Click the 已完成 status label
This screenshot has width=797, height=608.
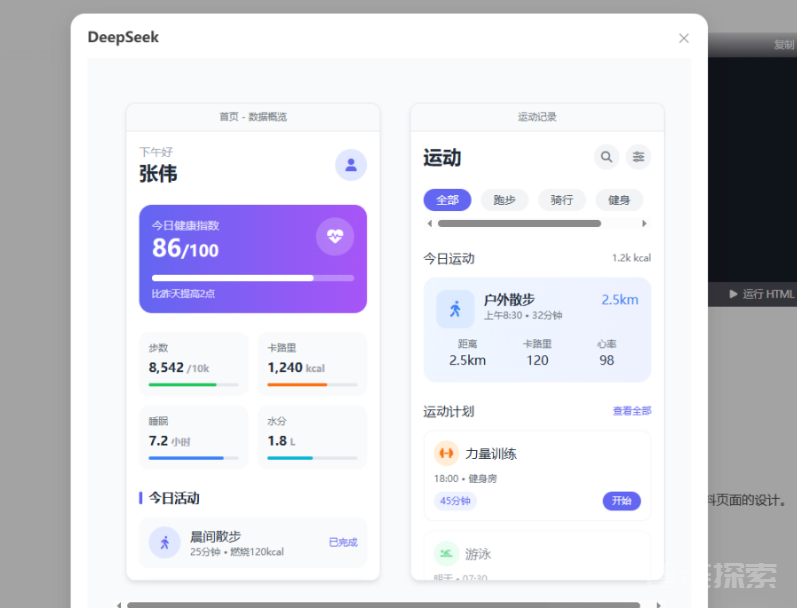pos(343,542)
